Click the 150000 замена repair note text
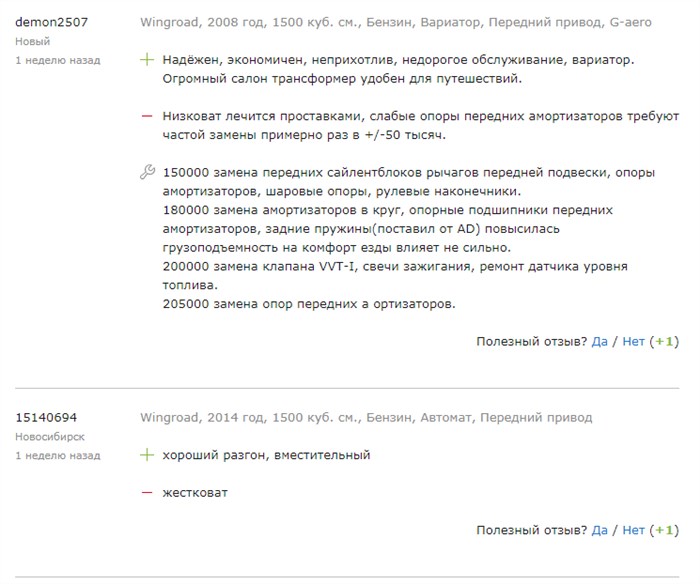The width and height of the screenshot is (700, 584). click(408, 182)
